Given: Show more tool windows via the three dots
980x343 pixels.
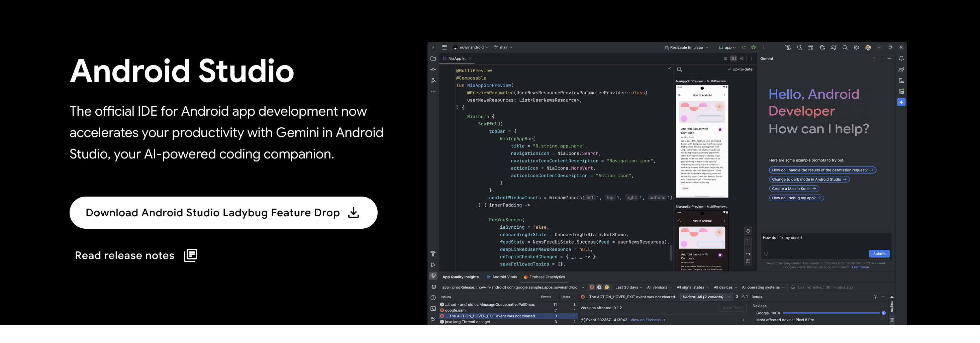Looking at the screenshot, I should click(433, 91).
